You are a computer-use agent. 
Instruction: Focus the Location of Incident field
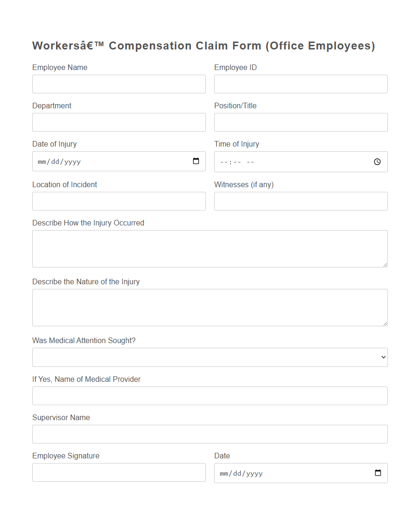coord(119,201)
